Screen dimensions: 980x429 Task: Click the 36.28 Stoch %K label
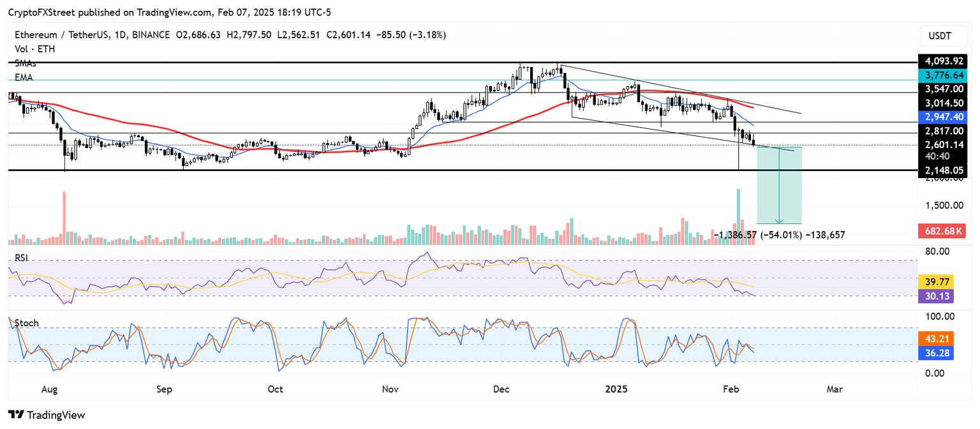click(x=936, y=353)
